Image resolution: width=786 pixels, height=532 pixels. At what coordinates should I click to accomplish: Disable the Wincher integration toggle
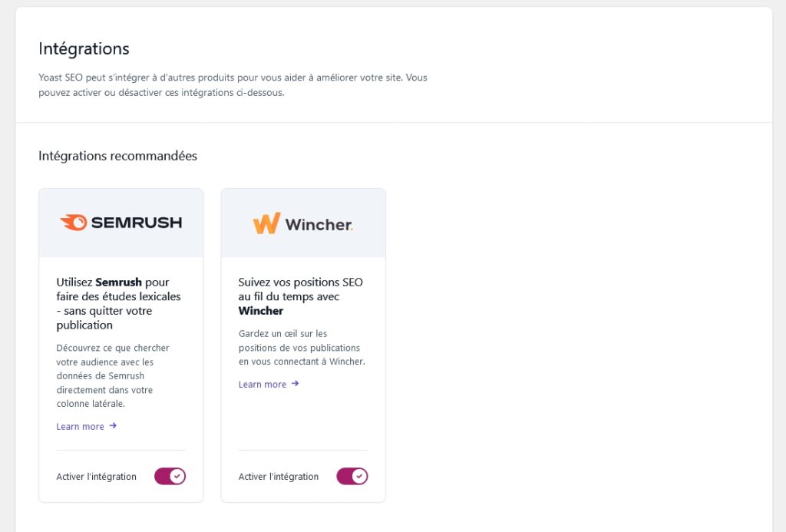click(x=352, y=476)
